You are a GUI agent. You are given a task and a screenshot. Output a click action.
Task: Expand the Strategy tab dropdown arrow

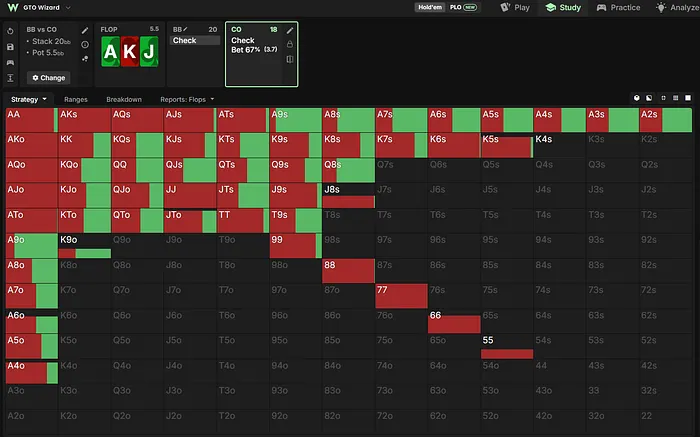[45, 99]
